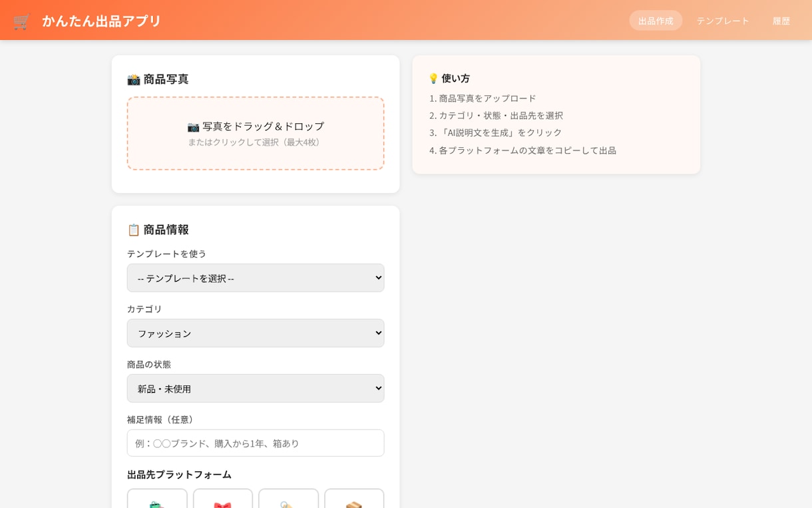
Task: Select the platform card with red ribbon icon
Action: (223, 499)
